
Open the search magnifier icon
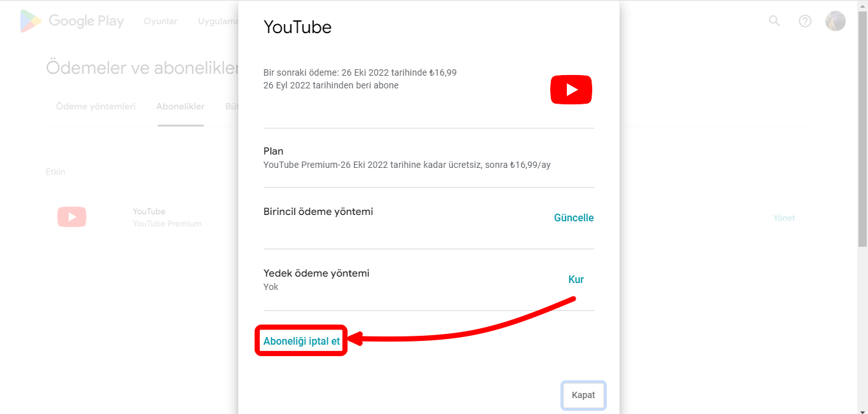[x=774, y=21]
